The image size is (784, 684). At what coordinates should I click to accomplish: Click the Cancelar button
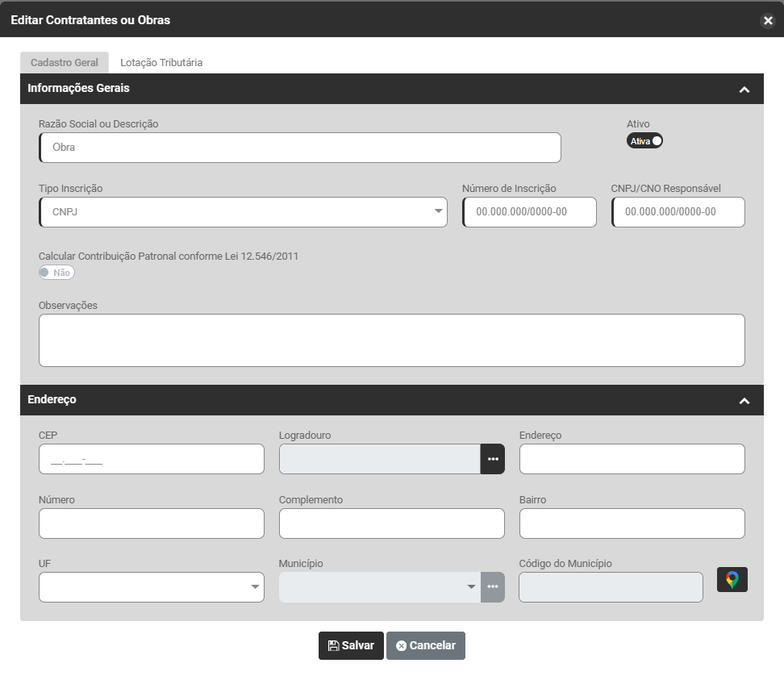(x=426, y=645)
